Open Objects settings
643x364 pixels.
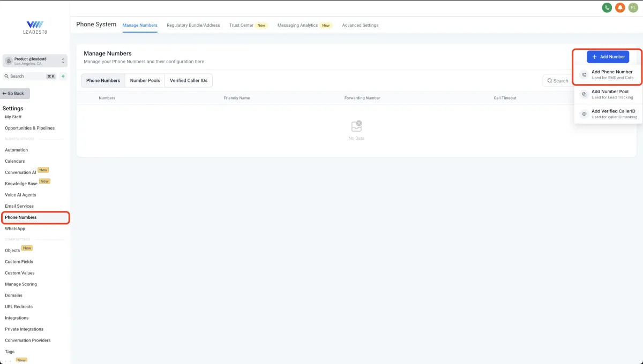coord(12,251)
